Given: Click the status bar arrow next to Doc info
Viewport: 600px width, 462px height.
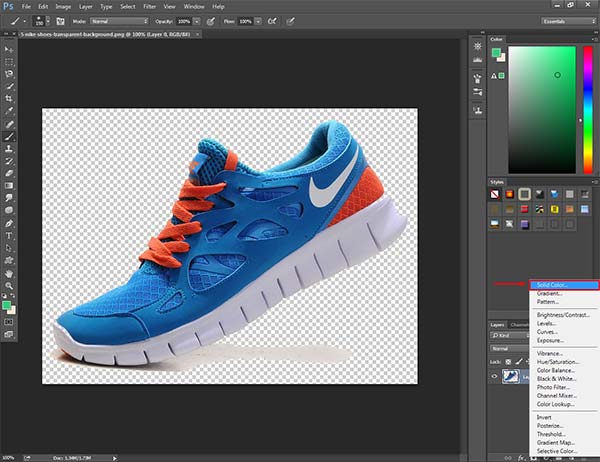Looking at the screenshot, I should click(x=114, y=458).
